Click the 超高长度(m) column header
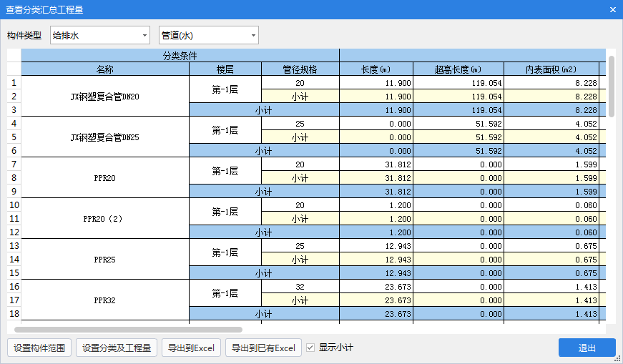Viewport: 623px width, 364px height. 458,69
